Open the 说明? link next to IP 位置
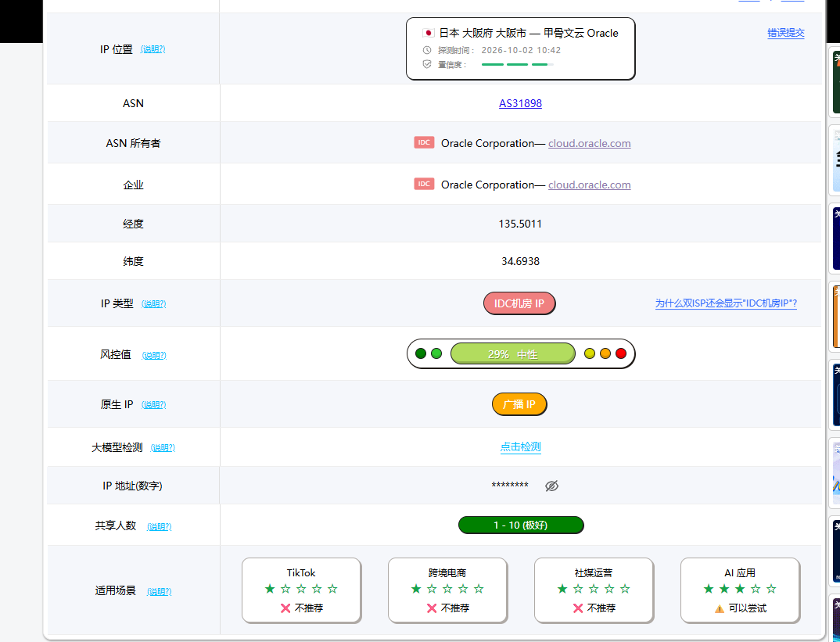Viewport: 840px width, 642px height. 153,49
